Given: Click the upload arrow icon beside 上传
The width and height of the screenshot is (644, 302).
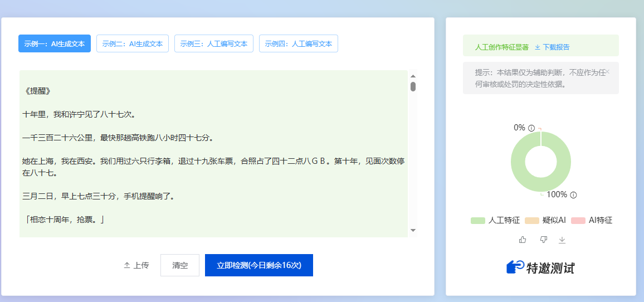Looking at the screenshot, I should 127,265.
